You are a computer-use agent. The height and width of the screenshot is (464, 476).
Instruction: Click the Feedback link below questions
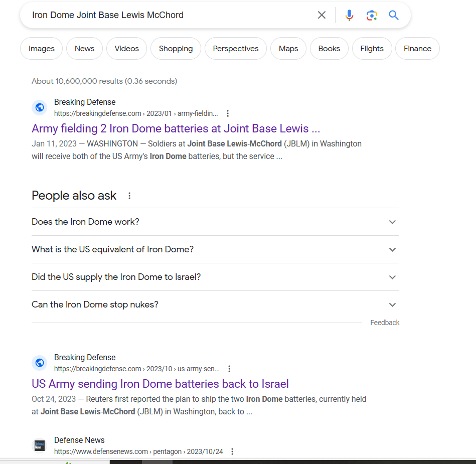[x=385, y=323]
